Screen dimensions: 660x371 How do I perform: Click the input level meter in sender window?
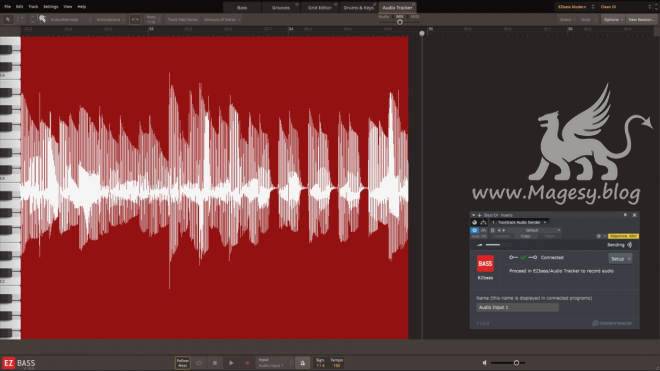pos(489,245)
